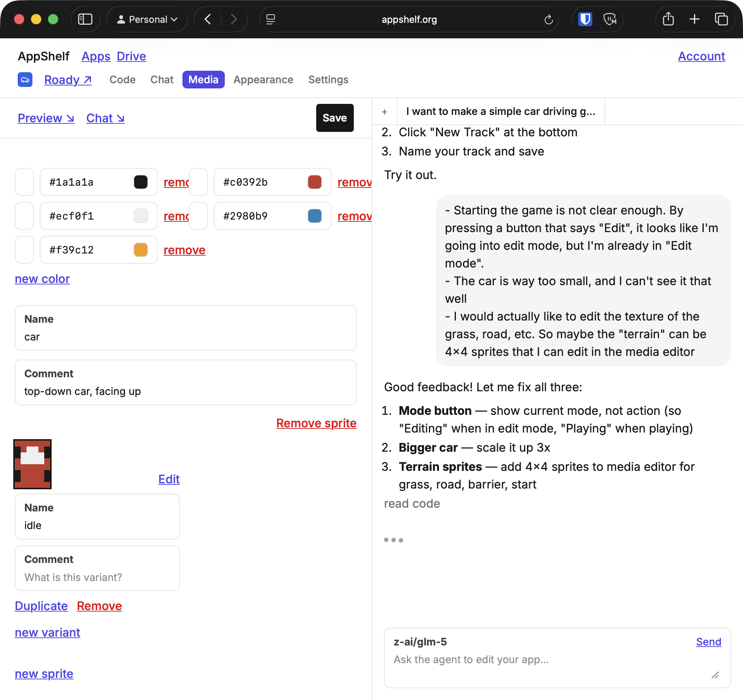743x700 pixels.
Task: Add a new chat with plus icon
Action: click(x=384, y=112)
